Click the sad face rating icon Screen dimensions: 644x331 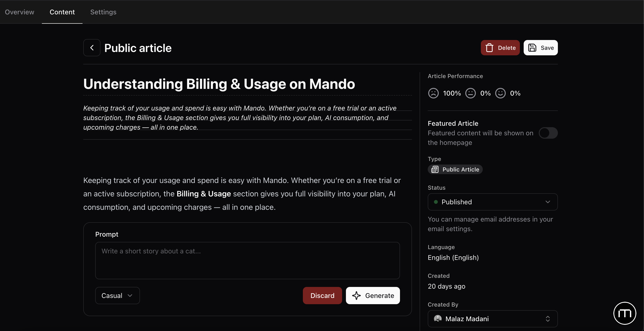click(433, 93)
